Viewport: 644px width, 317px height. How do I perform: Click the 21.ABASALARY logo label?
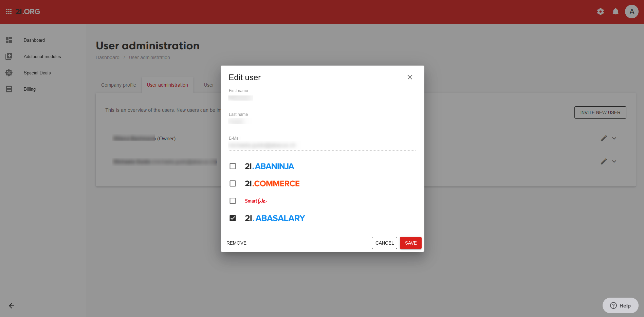275,218
